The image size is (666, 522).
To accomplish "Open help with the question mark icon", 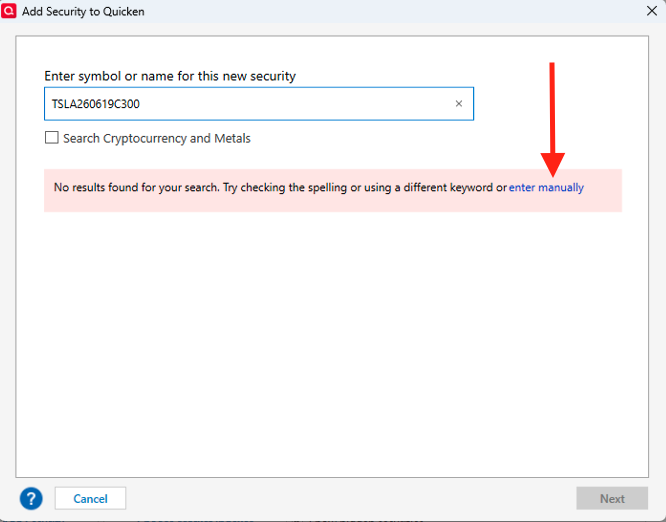I will [31, 498].
